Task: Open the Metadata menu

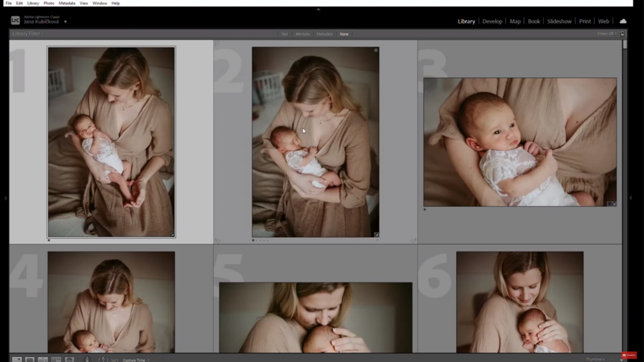Action: coord(67,3)
